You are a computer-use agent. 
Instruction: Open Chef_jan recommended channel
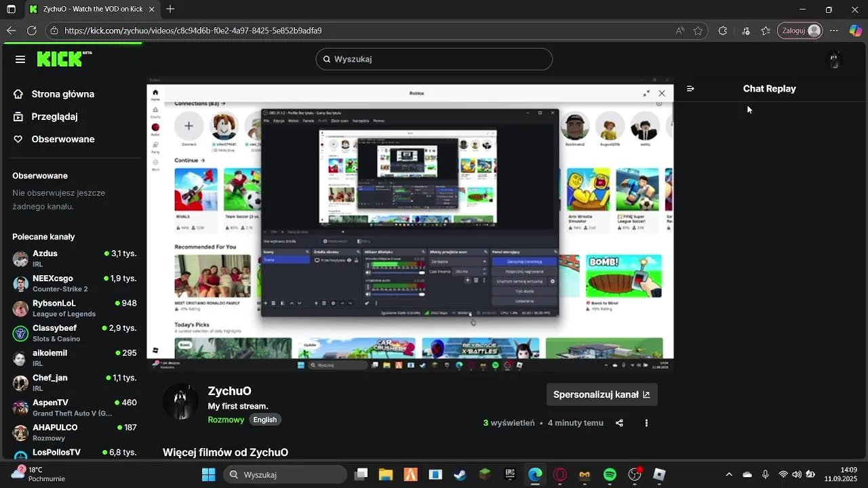[x=75, y=383]
